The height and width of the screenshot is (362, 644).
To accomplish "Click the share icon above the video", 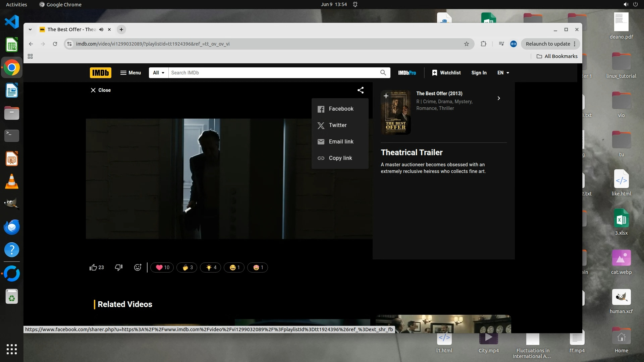I will (360, 90).
